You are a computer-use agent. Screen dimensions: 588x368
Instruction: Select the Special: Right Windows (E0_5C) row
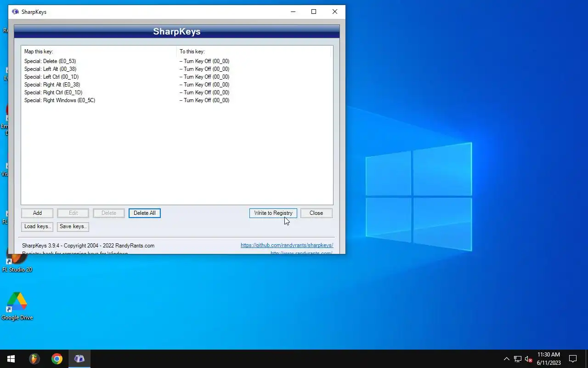point(177,100)
